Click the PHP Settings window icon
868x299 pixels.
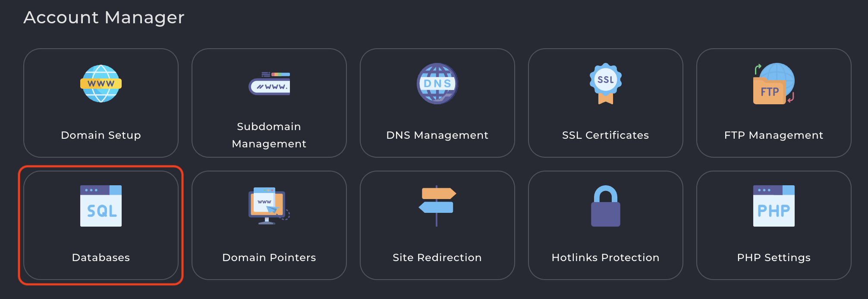pos(774,206)
